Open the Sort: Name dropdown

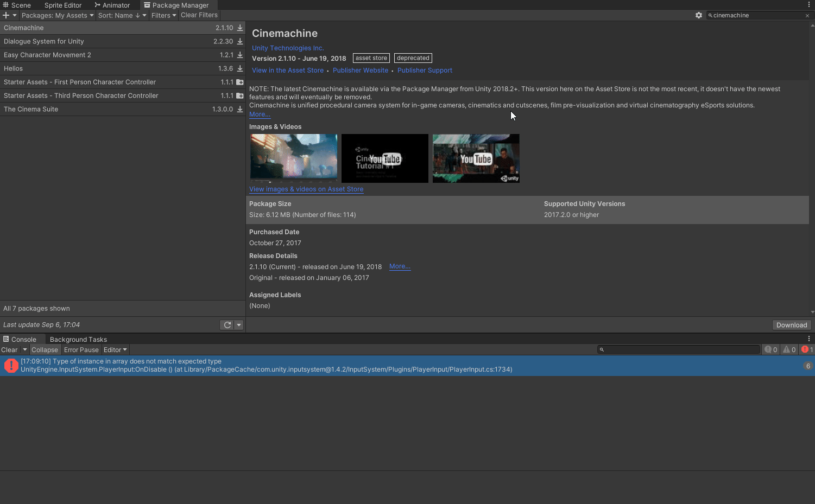(x=122, y=15)
